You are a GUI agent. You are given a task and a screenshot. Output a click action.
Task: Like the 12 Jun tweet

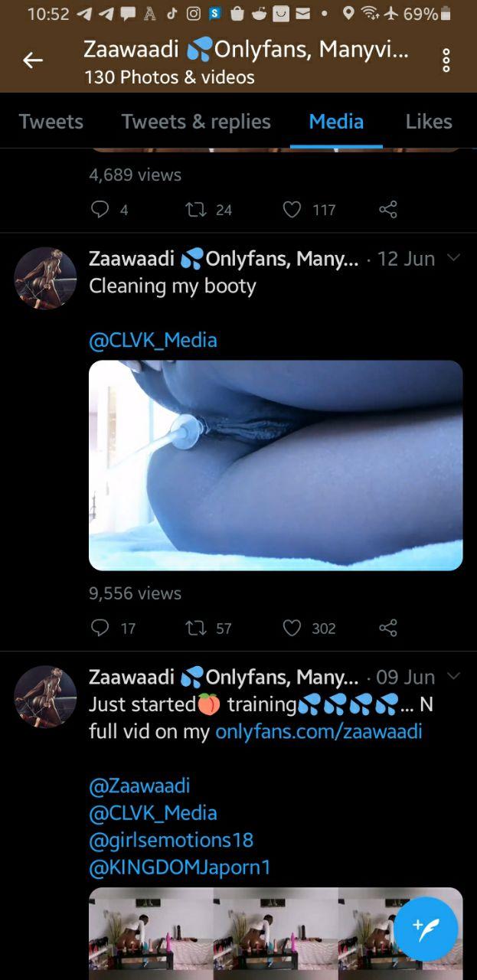point(292,628)
